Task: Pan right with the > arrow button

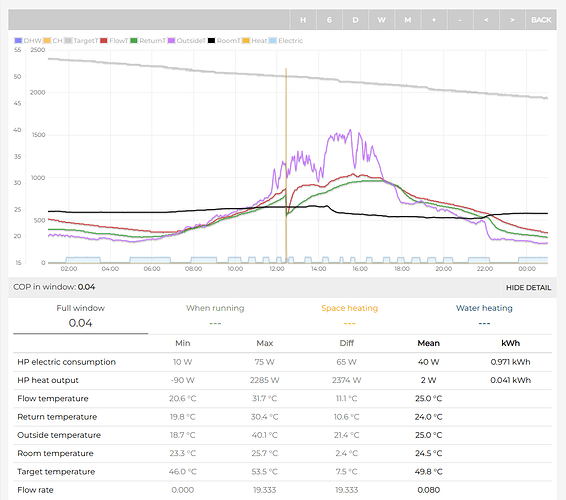Action: (512, 20)
